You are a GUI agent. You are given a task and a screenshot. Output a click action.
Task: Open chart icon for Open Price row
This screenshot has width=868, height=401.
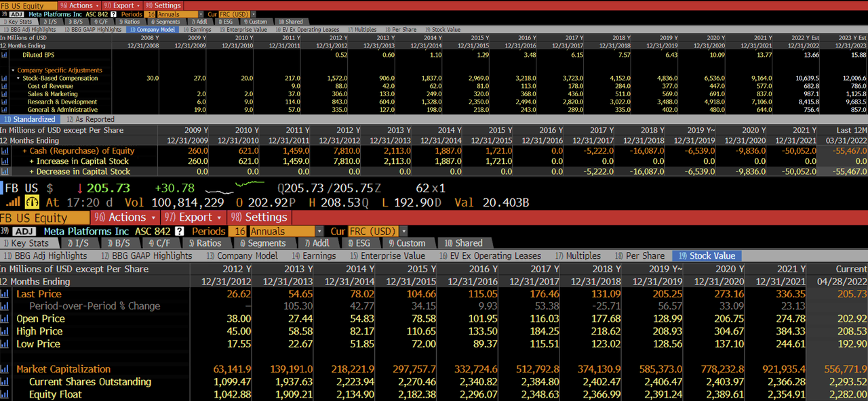tap(5, 319)
